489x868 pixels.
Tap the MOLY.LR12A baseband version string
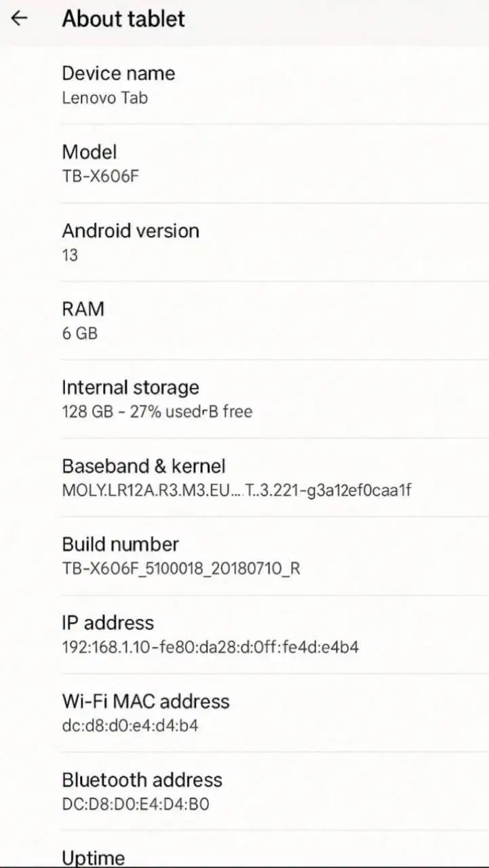(x=236, y=490)
